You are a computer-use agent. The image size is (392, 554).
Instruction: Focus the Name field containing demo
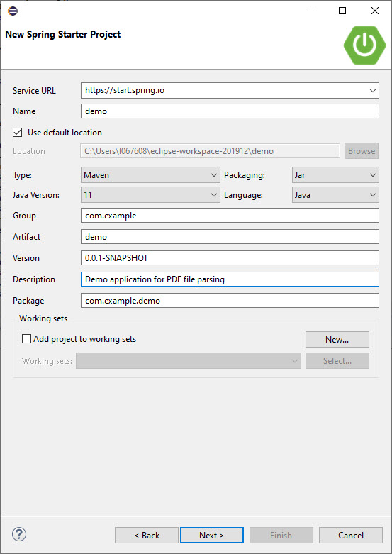point(230,111)
